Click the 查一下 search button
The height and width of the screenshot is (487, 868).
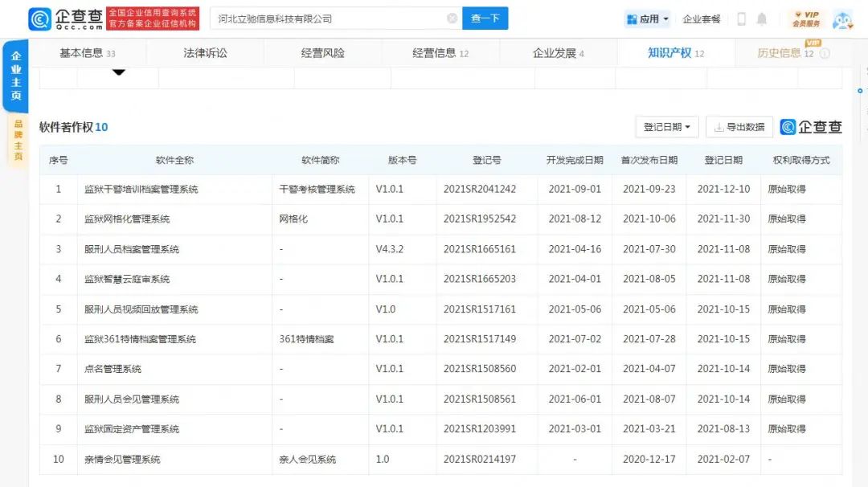click(485, 18)
